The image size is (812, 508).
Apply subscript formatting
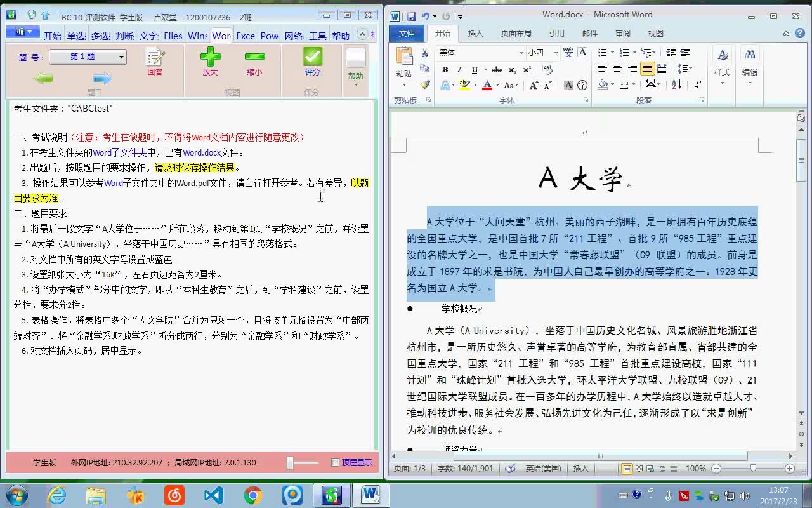[x=512, y=69]
